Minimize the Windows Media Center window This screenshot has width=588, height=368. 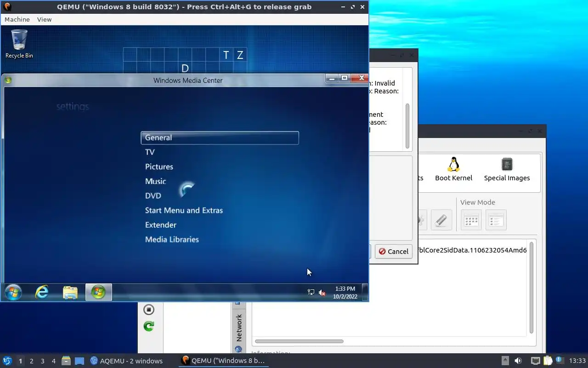[x=332, y=79]
